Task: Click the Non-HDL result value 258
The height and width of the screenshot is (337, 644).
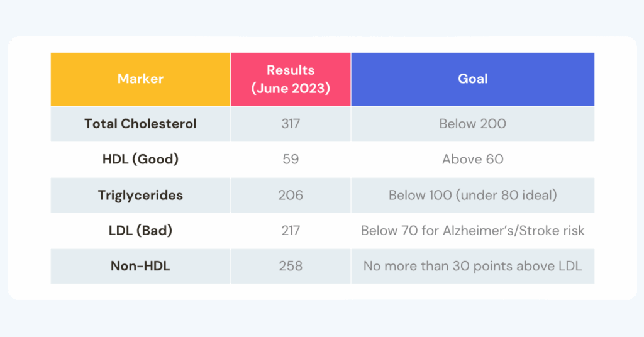Action: pos(291,266)
